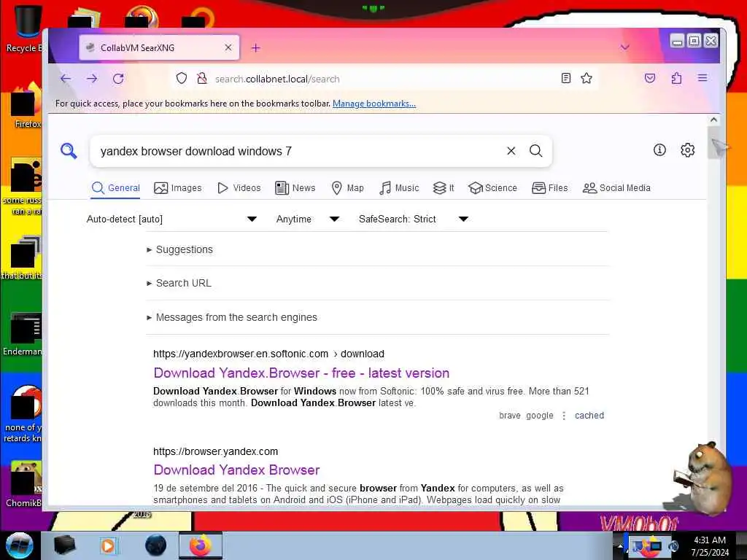Select the Recycle Bin desktop icon
747x560 pixels.
pos(24,28)
